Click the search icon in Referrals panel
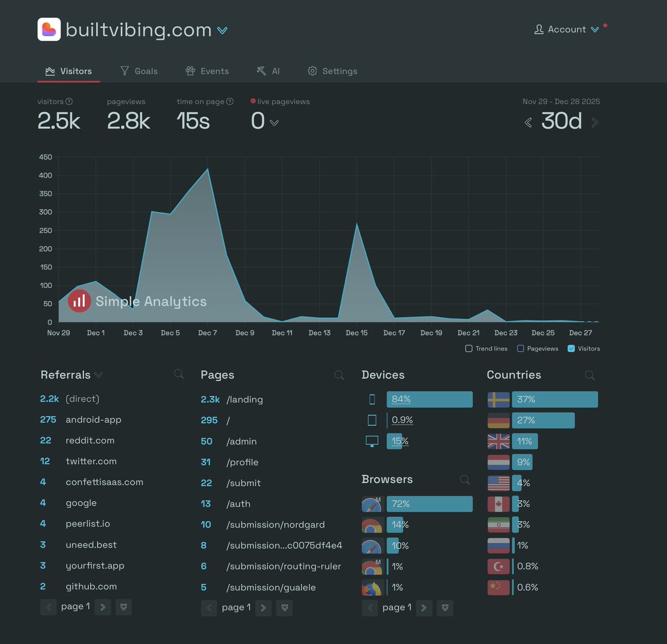Image resolution: width=667 pixels, height=644 pixels. point(178,374)
